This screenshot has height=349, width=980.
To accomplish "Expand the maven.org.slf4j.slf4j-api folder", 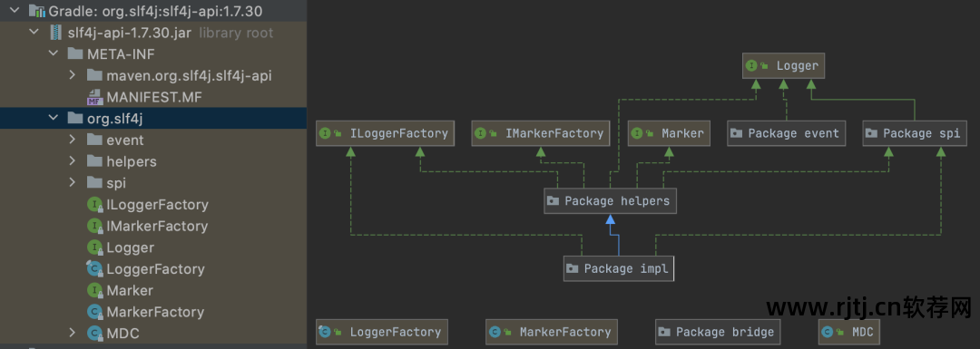I will (x=73, y=75).
